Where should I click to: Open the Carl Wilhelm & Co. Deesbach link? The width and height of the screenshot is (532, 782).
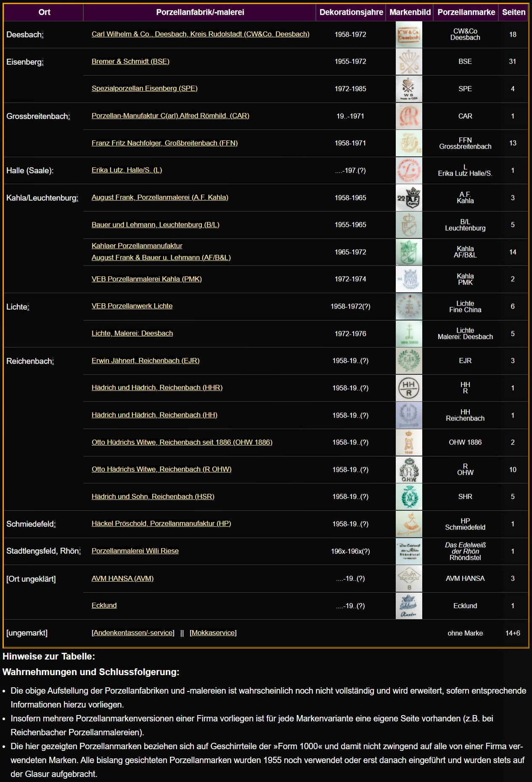click(201, 34)
